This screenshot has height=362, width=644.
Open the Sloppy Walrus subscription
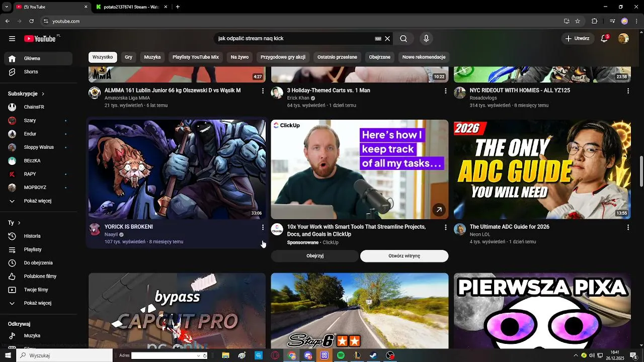(x=38, y=147)
